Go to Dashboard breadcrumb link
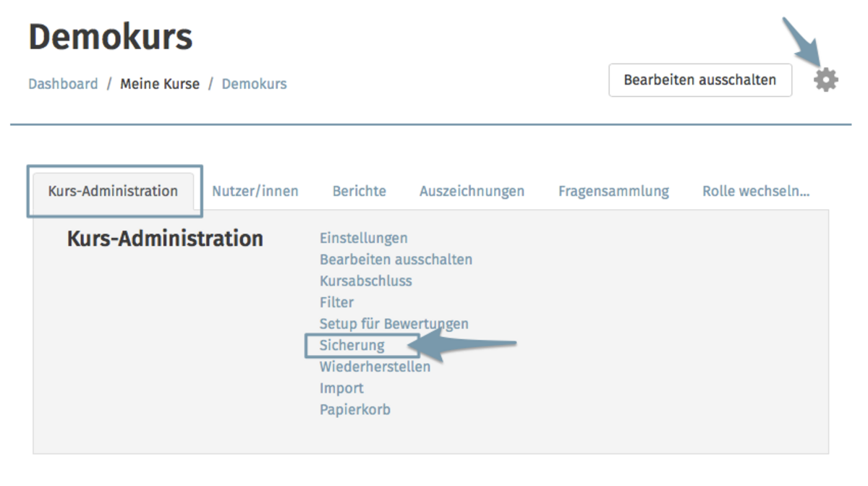 coord(63,84)
